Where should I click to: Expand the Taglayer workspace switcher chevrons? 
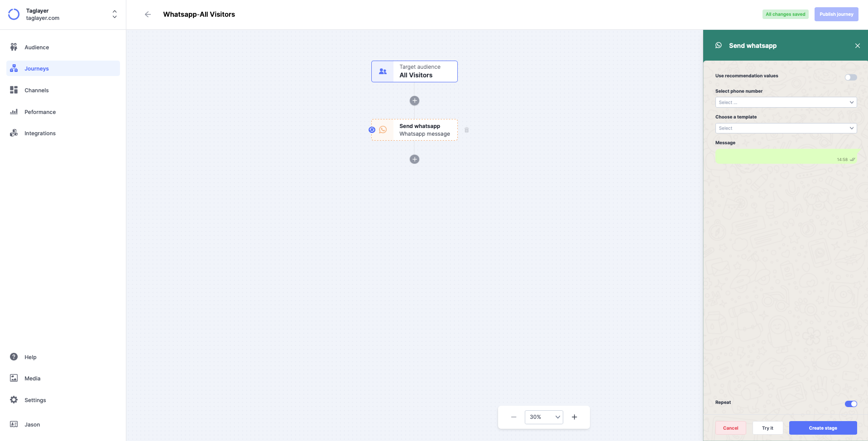(x=115, y=14)
